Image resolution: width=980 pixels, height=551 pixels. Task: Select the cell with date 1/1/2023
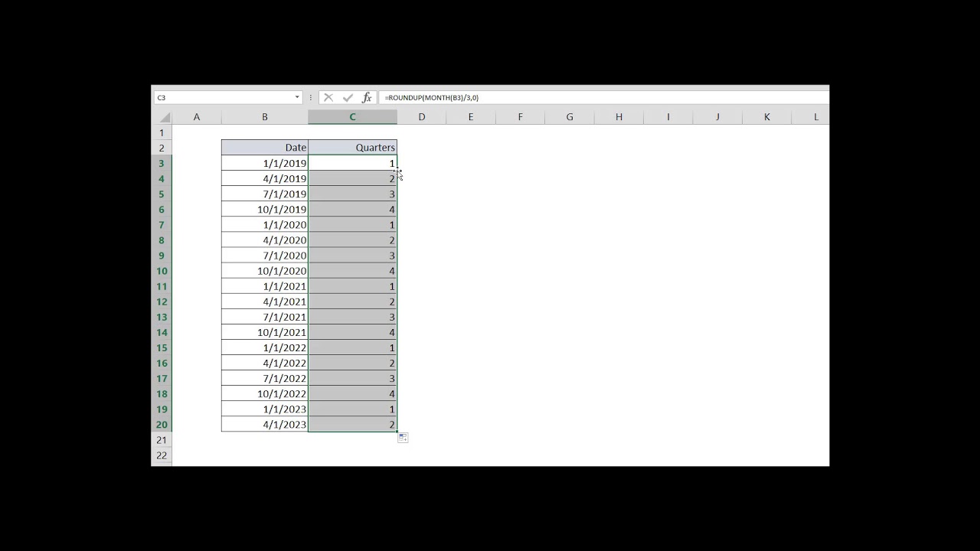[265, 409]
